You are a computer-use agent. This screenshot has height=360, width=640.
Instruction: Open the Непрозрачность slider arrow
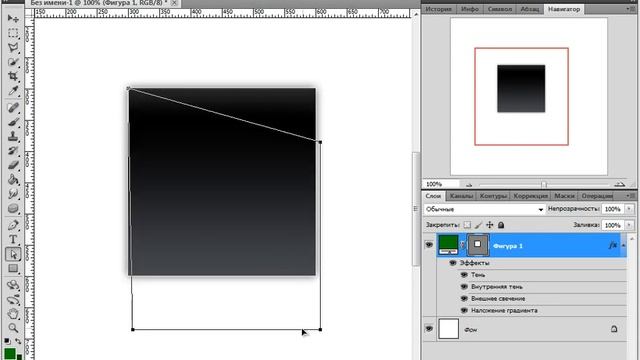coord(629,209)
